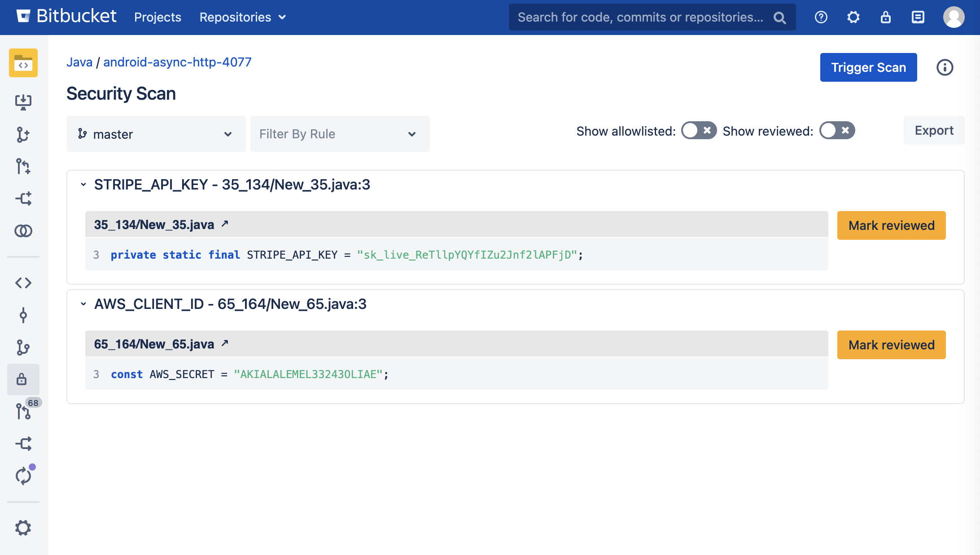Viewport: 980px width, 555px height.
Task: Toggle Show reviewed switch
Action: (x=837, y=131)
